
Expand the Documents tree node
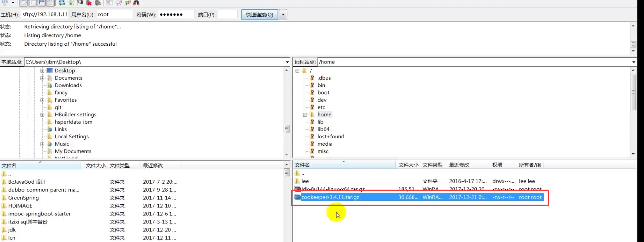click(x=42, y=78)
